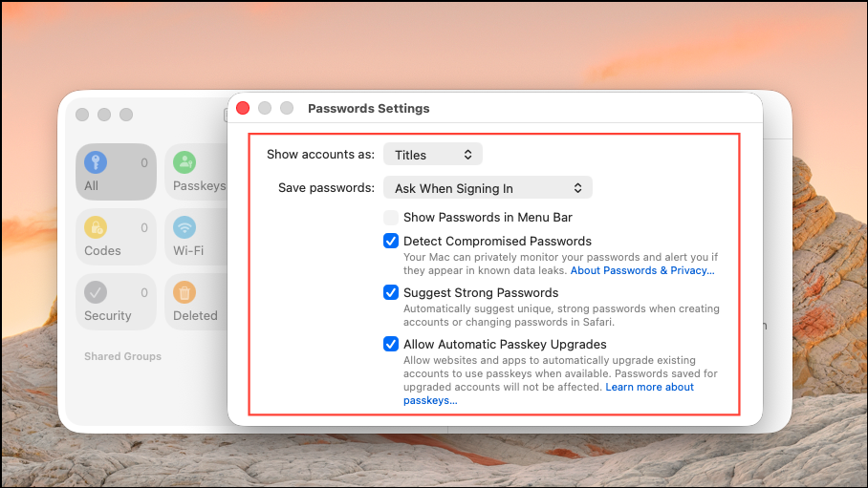This screenshot has width=868, height=488.
Task: Select the Security category tile
Action: click(x=117, y=302)
